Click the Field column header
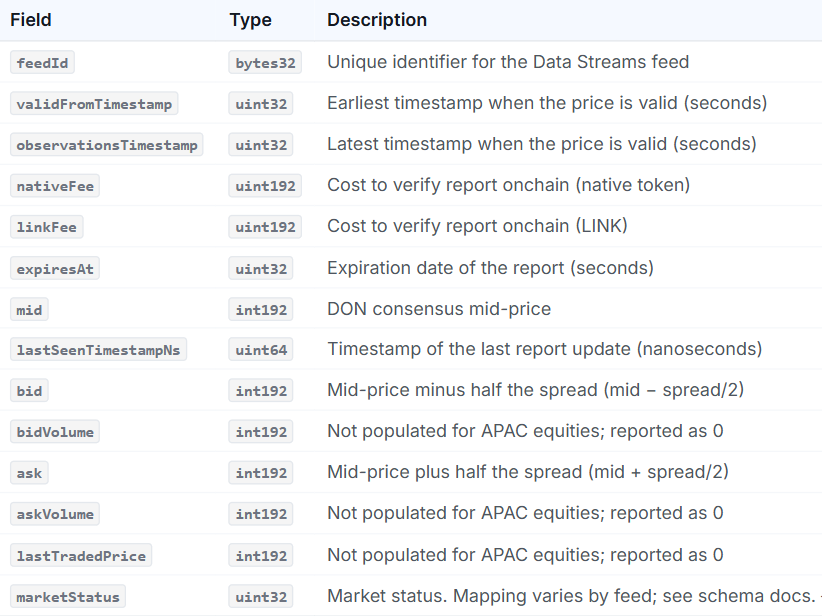The height and width of the screenshot is (616, 822). pyautogui.click(x=31, y=20)
